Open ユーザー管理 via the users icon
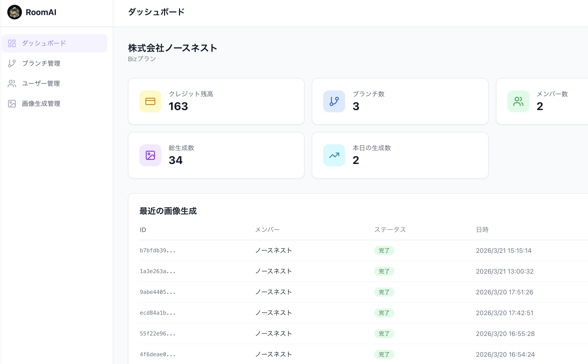 click(12, 84)
